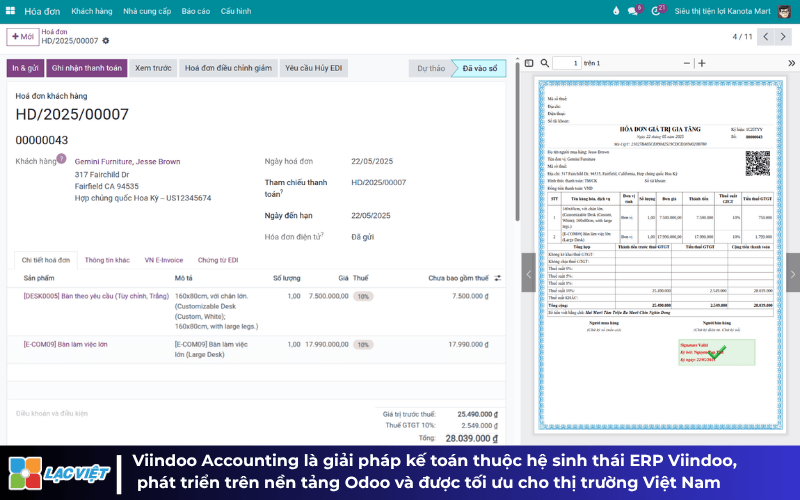Click the Đã gửi e-invoice status value
Viewport: 800px width, 500px height.
pyautogui.click(x=363, y=237)
